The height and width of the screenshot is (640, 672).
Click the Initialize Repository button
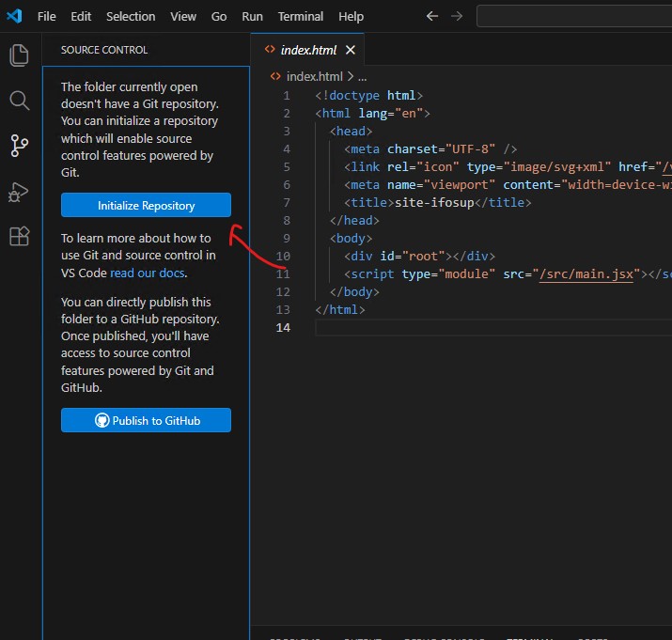tap(146, 205)
